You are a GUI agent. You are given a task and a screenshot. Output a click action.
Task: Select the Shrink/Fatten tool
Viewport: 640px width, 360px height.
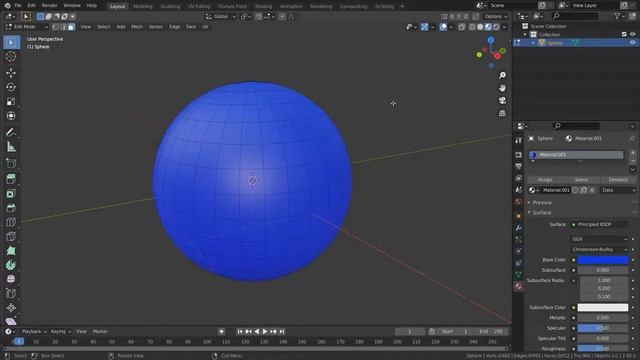[11, 308]
